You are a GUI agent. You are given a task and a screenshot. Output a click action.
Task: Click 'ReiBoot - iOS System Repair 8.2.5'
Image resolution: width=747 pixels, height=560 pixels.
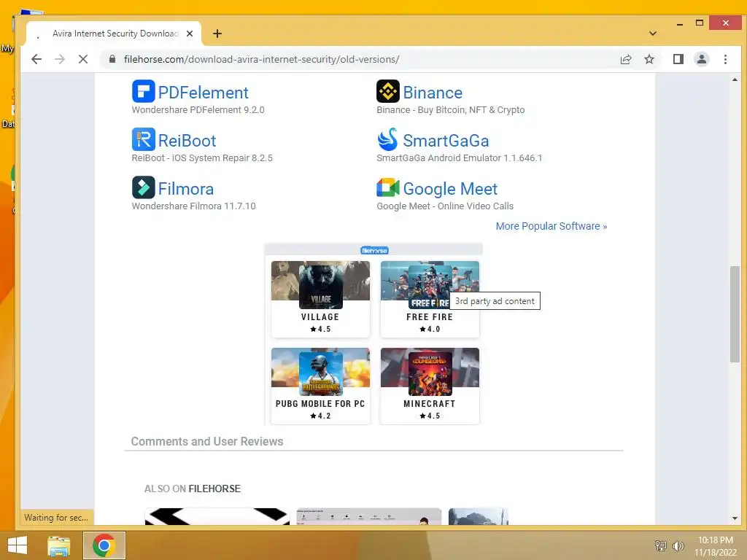tap(202, 157)
